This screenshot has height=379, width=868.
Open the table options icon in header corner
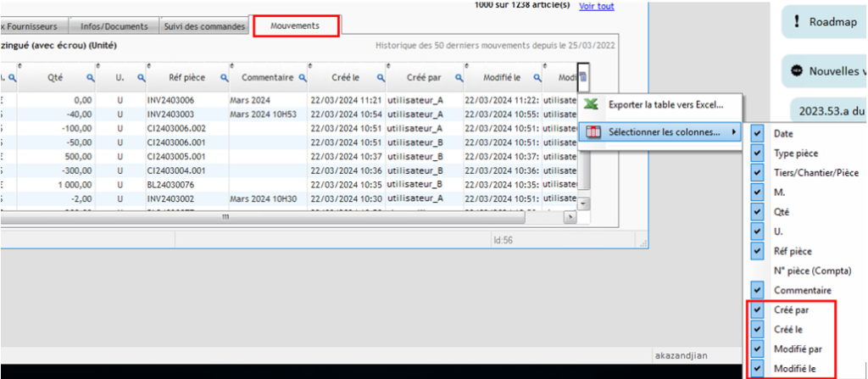tap(583, 77)
